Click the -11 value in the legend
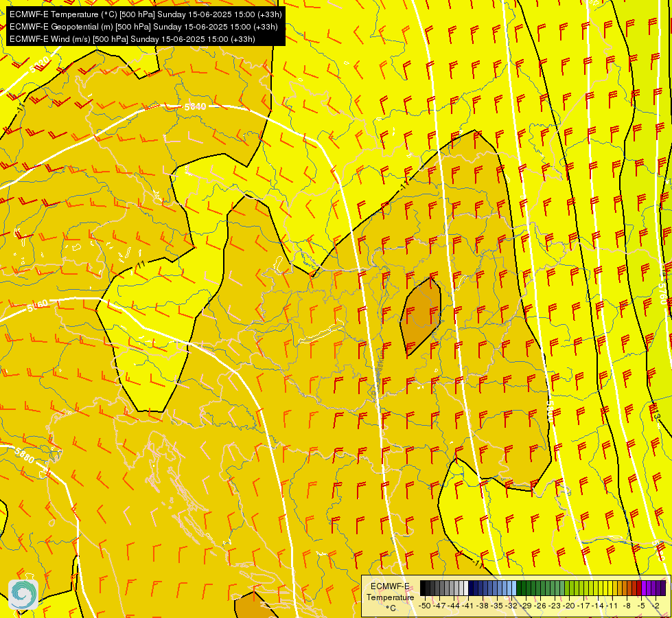 pyautogui.click(x=612, y=606)
